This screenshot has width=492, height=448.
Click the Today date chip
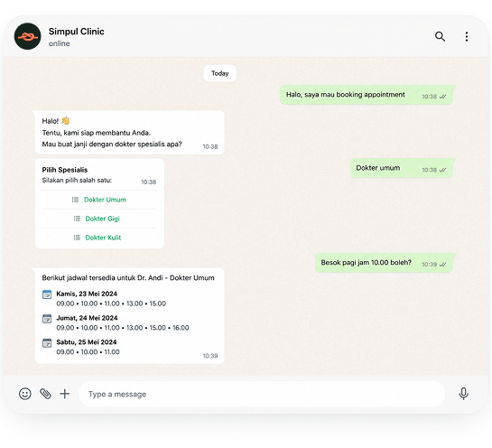pos(220,73)
